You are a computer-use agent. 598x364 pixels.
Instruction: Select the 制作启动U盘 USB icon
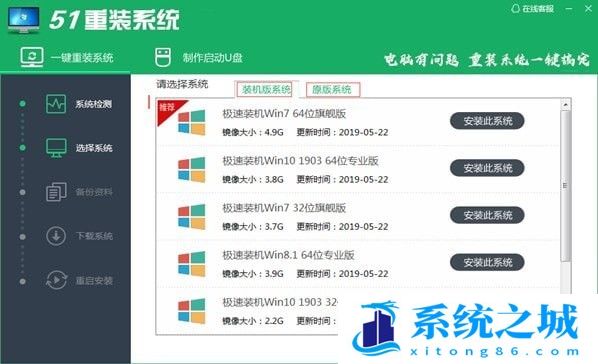(x=163, y=57)
